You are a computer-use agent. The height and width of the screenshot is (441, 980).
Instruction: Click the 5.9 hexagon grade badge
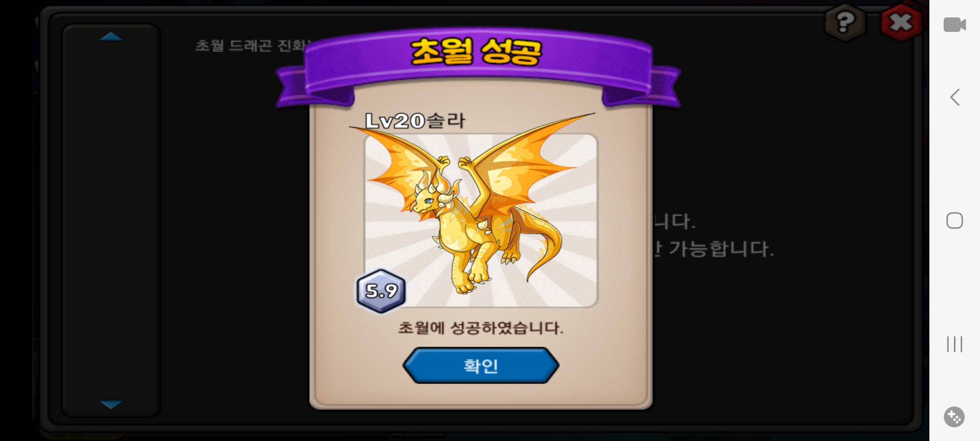tap(381, 291)
